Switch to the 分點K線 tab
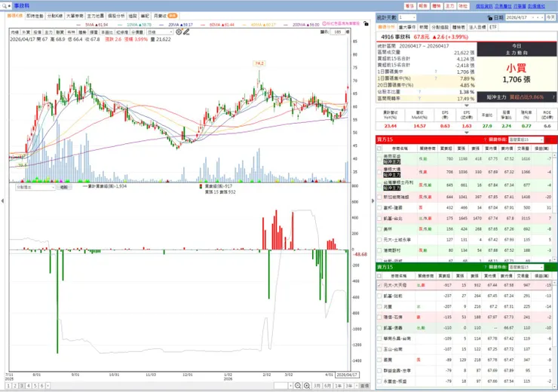 pyautogui.click(x=55, y=16)
